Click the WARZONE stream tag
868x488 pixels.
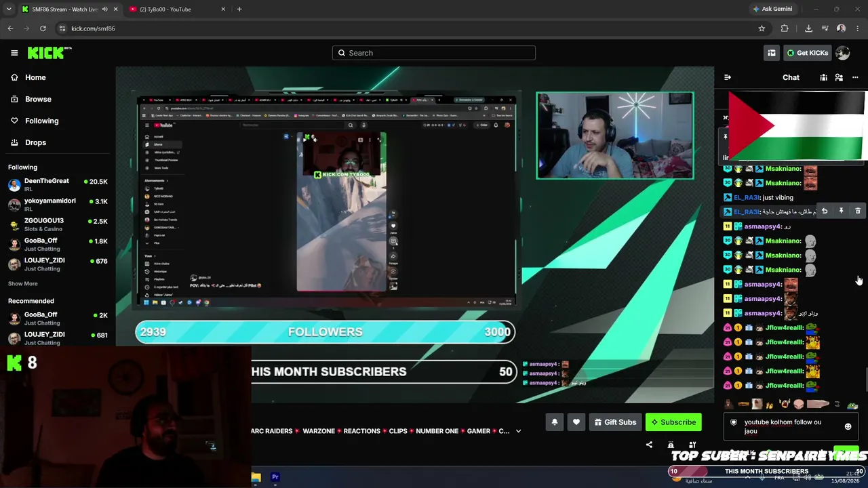coord(319,431)
